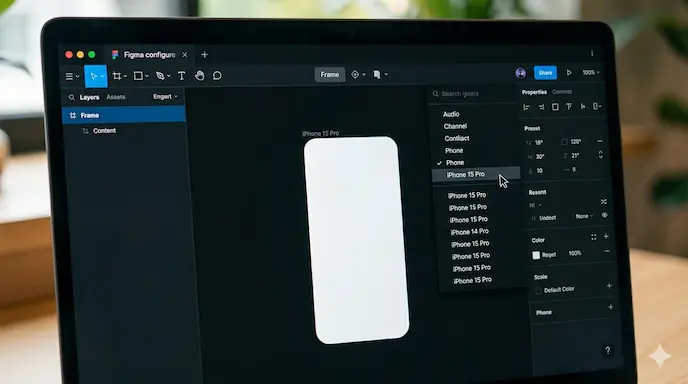The height and width of the screenshot is (384, 688).
Task: Open the main menu hamburger dropdown
Action: pos(72,76)
